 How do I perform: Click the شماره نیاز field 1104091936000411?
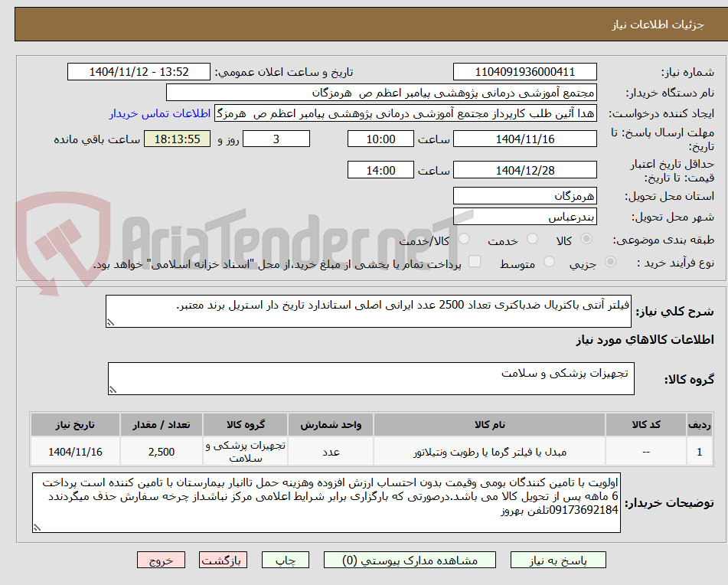pyautogui.click(x=524, y=72)
